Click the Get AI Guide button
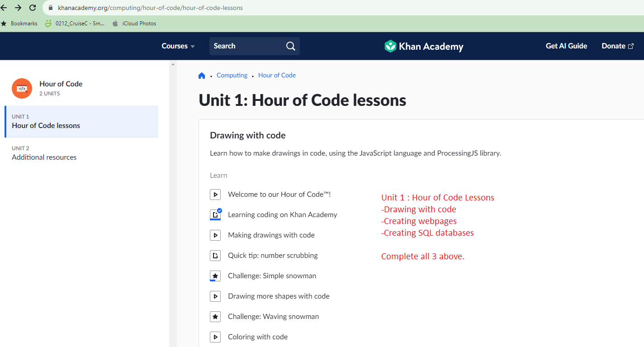Viewport: 644px width, 347px height. [x=566, y=46]
